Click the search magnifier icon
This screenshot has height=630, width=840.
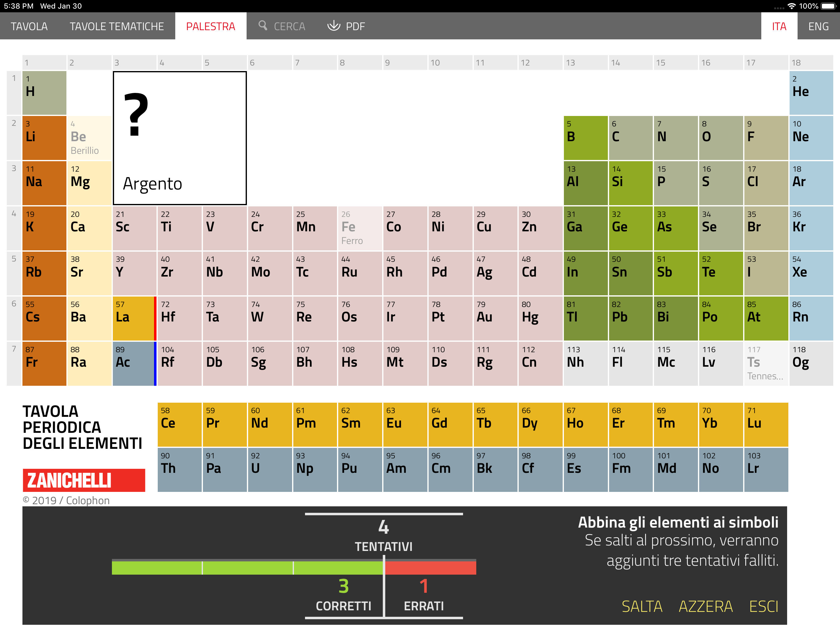tap(262, 26)
